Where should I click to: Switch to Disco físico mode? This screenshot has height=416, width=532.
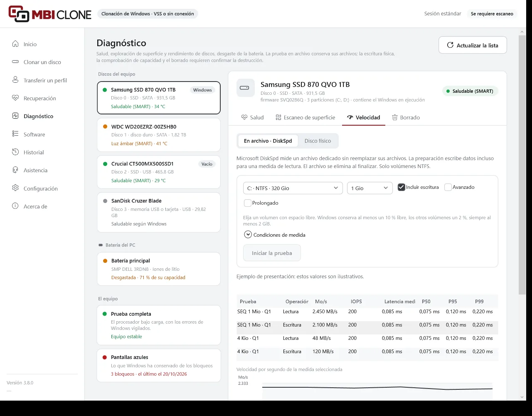pos(318,141)
